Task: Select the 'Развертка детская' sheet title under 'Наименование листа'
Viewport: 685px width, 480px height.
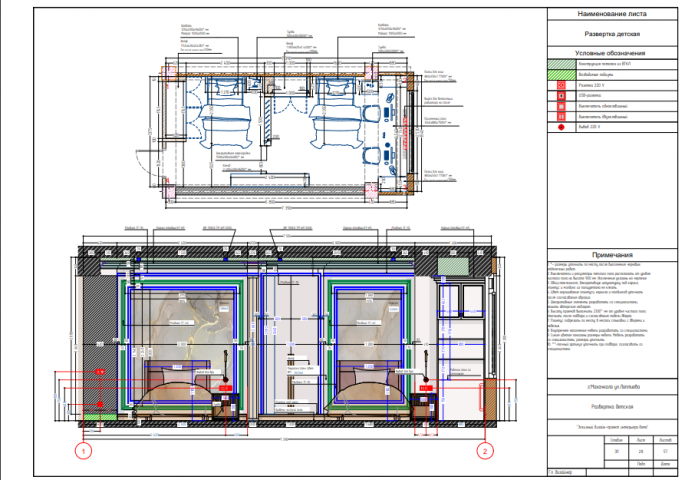Action: click(x=612, y=34)
